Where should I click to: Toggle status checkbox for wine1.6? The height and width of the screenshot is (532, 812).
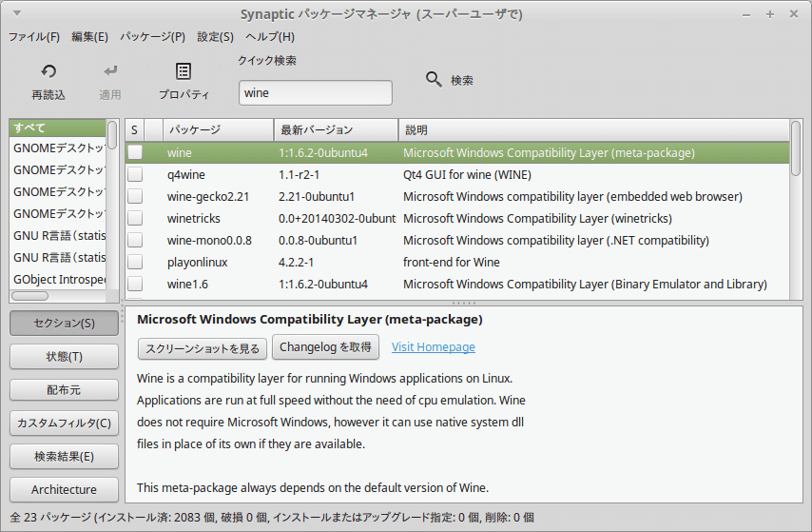click(135, 284)
